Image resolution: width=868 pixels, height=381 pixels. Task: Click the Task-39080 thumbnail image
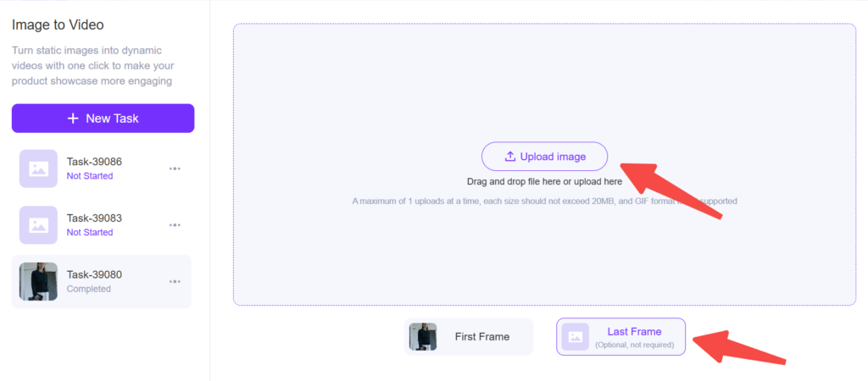point(38,281)
